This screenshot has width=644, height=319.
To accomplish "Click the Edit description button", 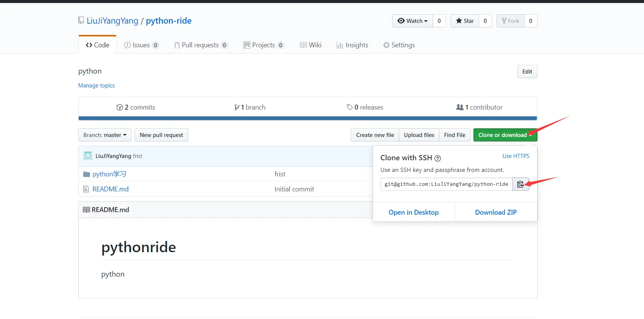I will pyautogui.click(x=527, y=72).
